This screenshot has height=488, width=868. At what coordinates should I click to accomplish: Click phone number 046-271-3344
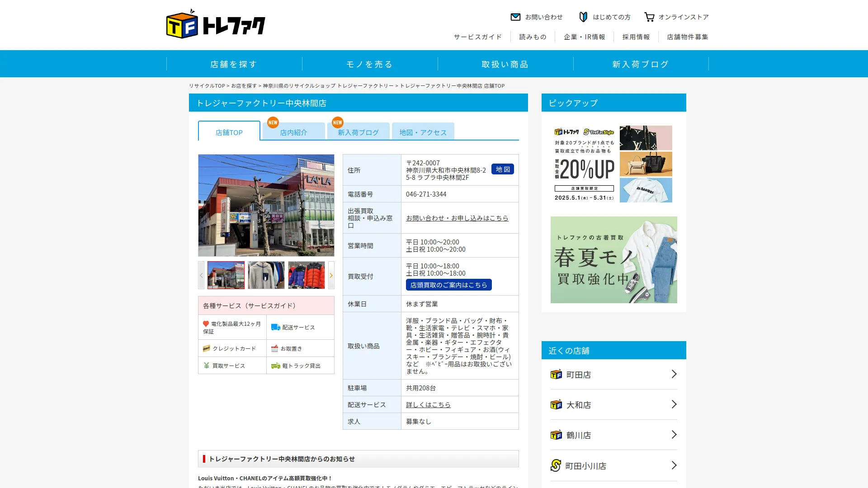click(426, 194)
